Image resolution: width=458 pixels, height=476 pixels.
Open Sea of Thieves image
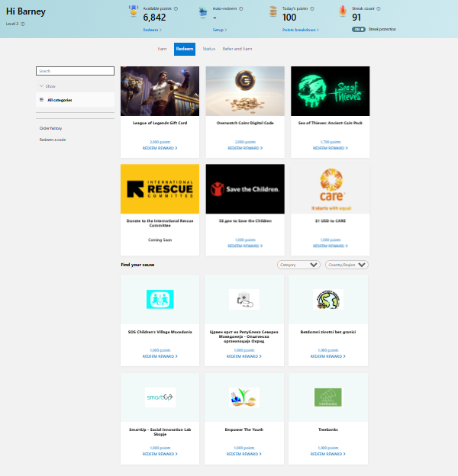[x=331, y=91]
